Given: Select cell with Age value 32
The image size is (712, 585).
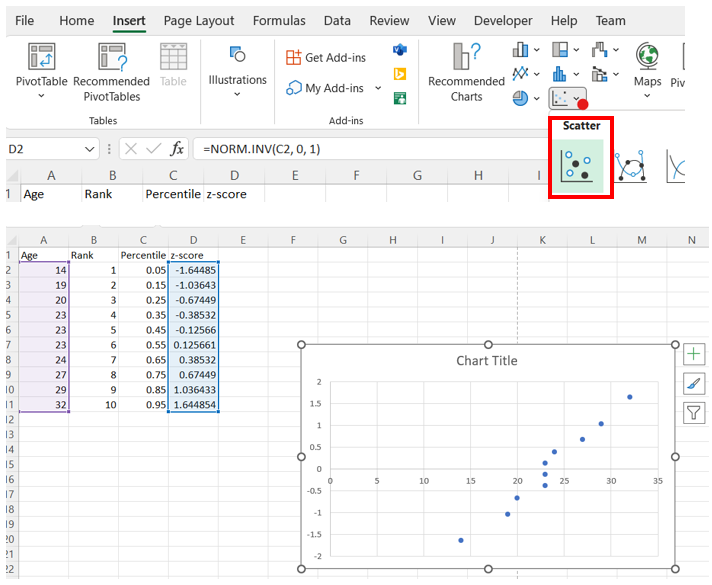Looking at the screenshot, I should (44, 405).
